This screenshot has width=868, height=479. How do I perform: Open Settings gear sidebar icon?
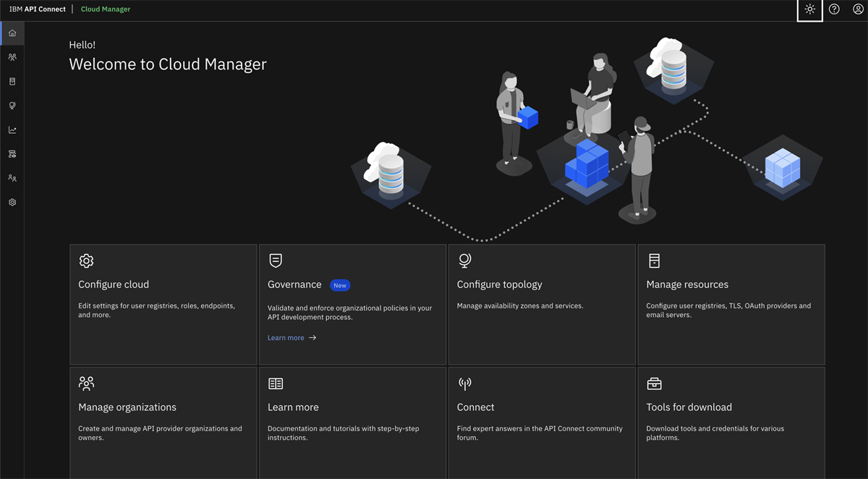tap(12, 203)
